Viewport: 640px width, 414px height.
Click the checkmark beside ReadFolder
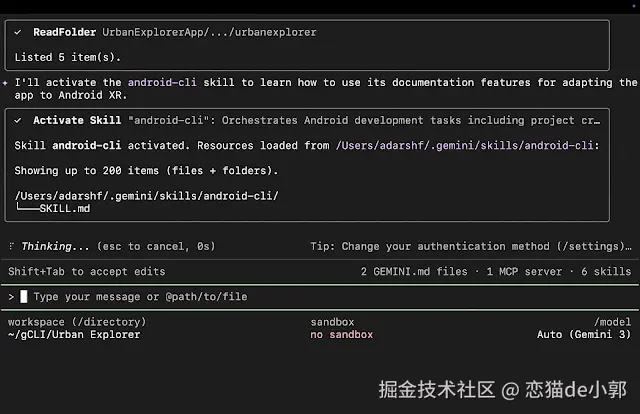(x=18, y=32)
